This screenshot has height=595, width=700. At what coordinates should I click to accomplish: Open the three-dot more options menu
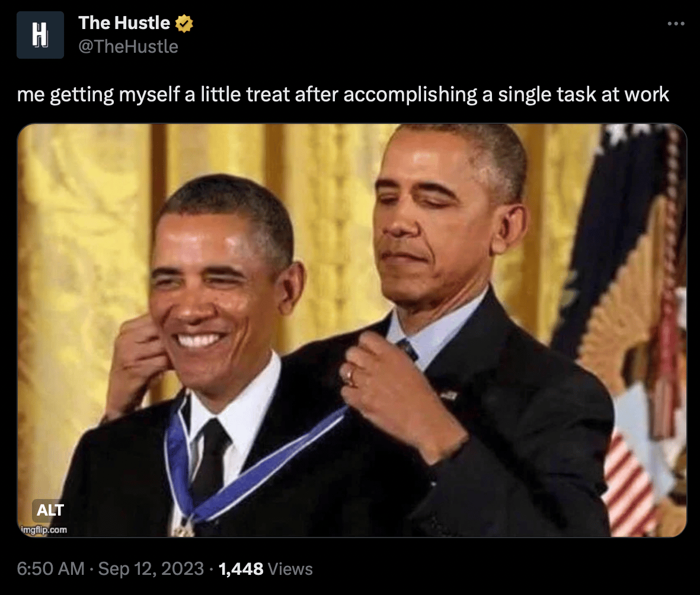tap(676, 24)
